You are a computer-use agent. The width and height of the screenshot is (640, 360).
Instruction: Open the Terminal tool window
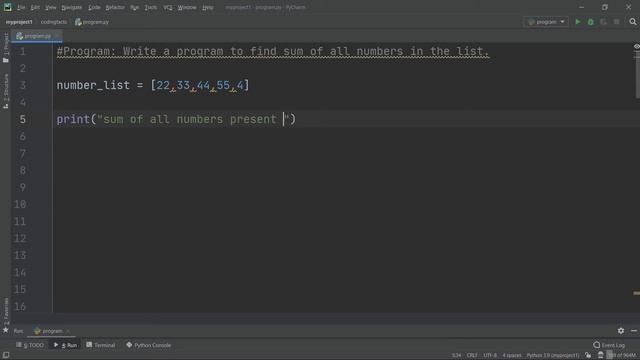click(100, 345)
